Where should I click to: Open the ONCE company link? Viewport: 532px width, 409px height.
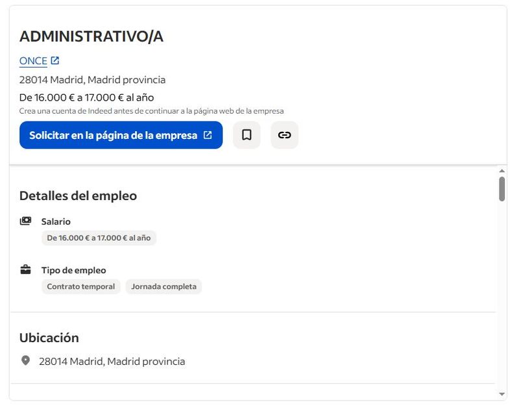point(33,61)
